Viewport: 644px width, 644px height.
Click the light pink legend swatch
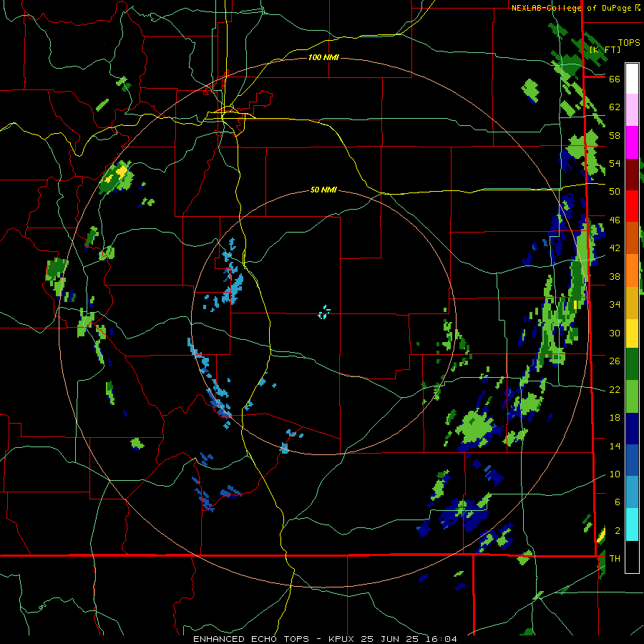[x=632, y=110]
